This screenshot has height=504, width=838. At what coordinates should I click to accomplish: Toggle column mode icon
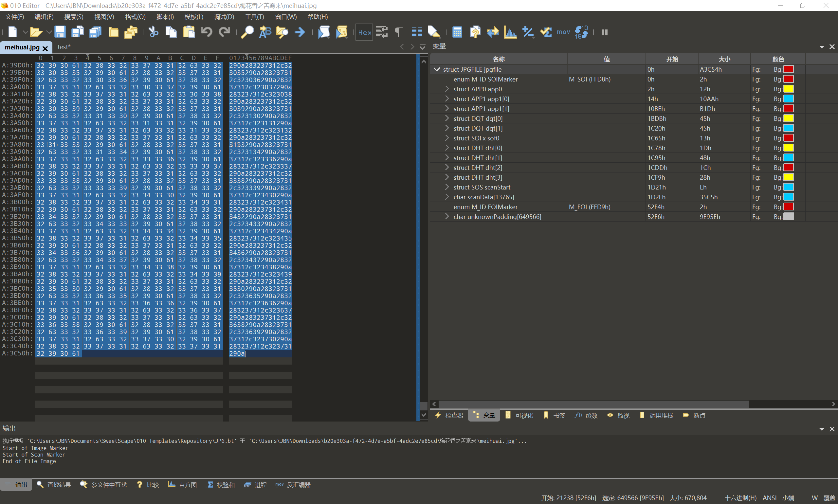416,32
